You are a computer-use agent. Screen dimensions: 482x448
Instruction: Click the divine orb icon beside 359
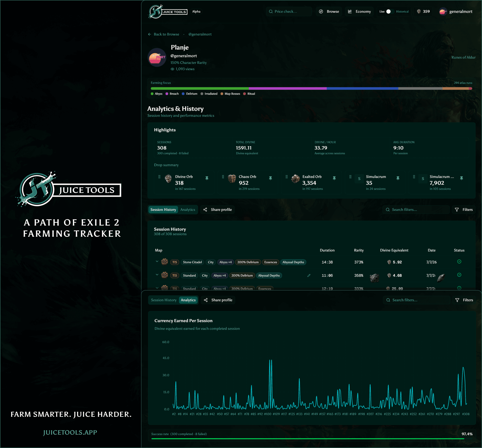click(x=419, y=11)
